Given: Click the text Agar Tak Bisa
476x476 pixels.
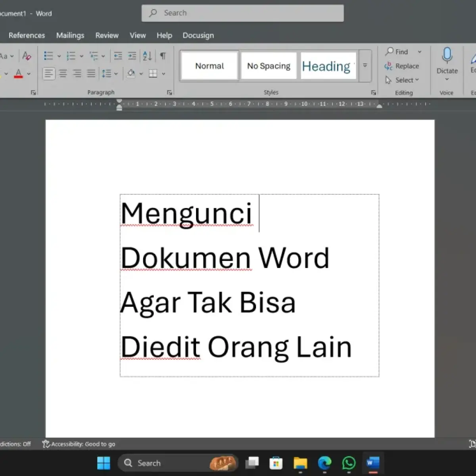Looking at the screenshot, I should pyautogui.click(x=208, y=303).
